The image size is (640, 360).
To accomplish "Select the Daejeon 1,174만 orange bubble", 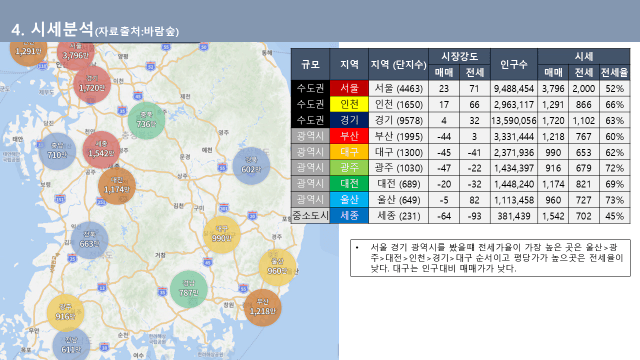I will [x=117, y=186].
